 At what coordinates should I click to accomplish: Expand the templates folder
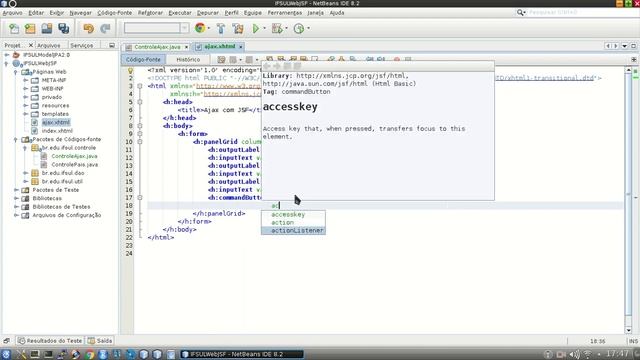click(25, 114)
